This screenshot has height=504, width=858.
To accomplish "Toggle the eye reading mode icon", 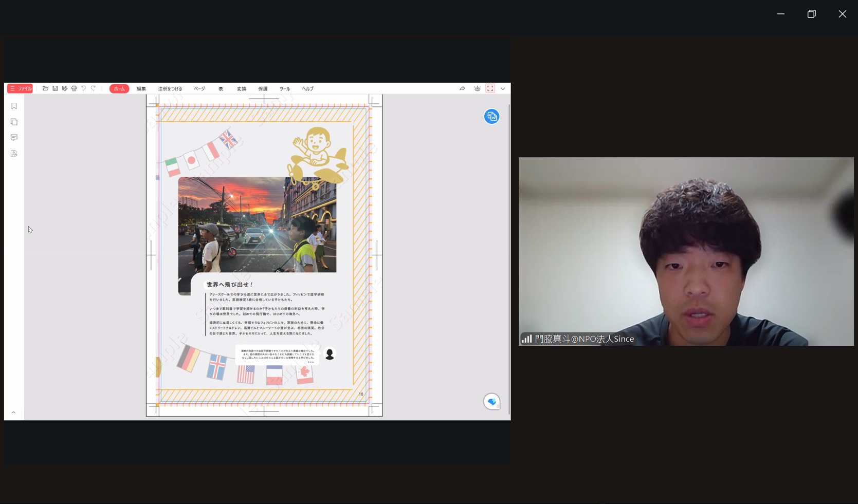I will 477,89.
